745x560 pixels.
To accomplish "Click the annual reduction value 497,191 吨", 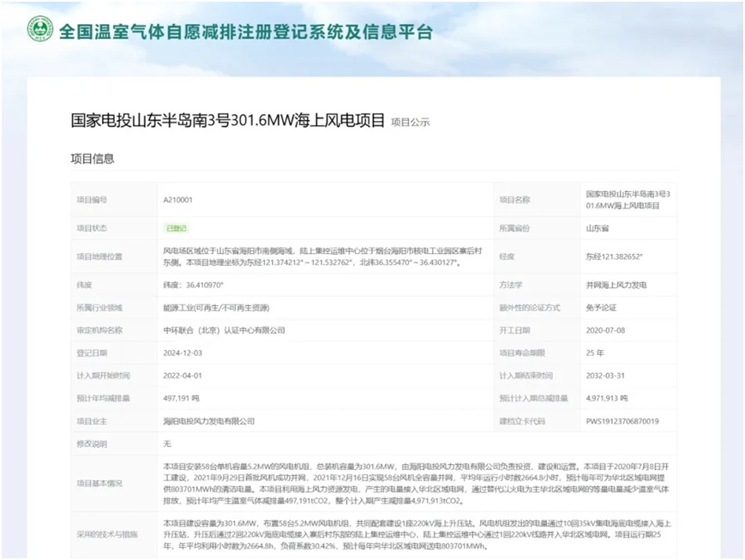I will coord(181,398).
